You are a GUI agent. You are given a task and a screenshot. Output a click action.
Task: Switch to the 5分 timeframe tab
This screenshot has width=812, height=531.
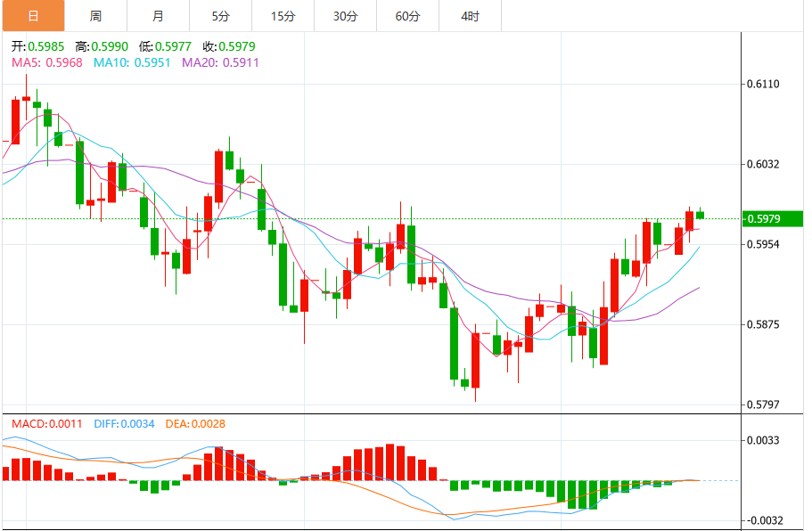220,16
